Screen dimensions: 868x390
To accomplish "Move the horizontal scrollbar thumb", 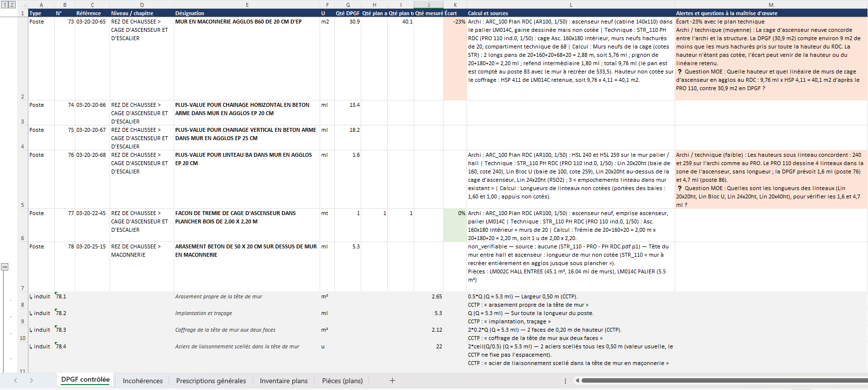I will (725, 380).
